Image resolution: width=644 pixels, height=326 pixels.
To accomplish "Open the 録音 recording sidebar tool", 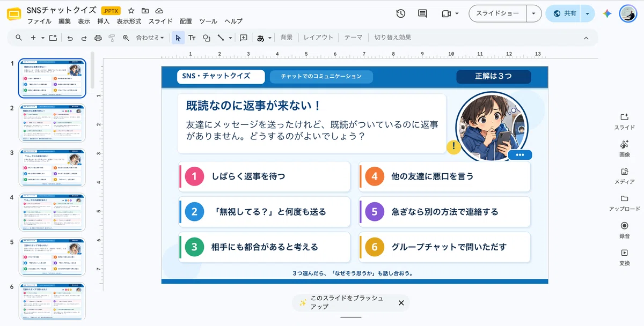I will [x=624, y=229].
